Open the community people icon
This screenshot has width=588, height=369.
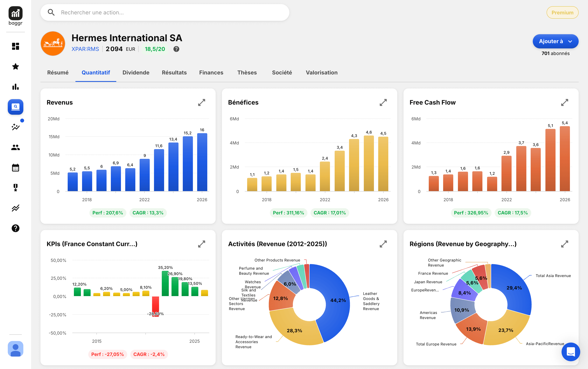pyautogui.click(x=15, y=147)
